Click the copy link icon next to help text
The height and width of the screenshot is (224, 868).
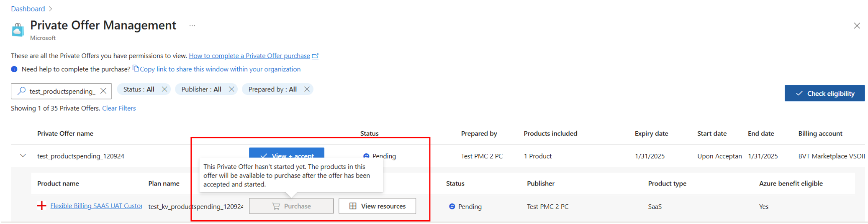click(136, 69)
